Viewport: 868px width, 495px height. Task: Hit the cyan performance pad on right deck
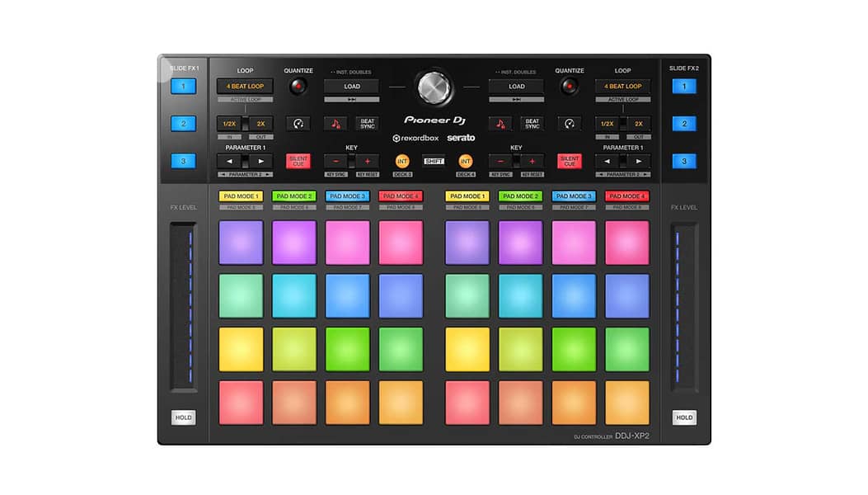coord(520,296)
